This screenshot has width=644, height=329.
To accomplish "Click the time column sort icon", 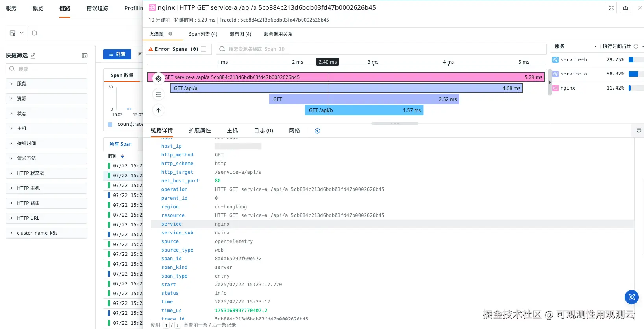I will click(122, 156).
